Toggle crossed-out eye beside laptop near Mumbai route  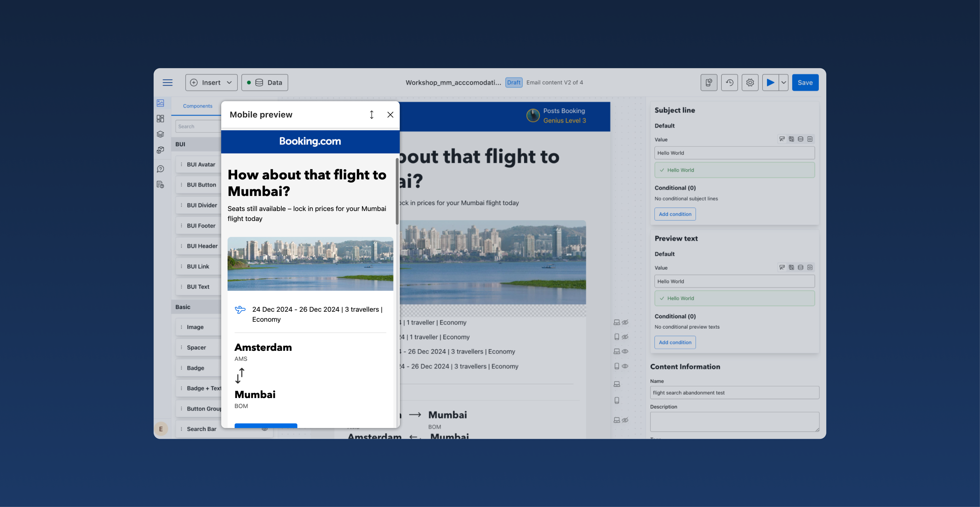pos(625,420)
